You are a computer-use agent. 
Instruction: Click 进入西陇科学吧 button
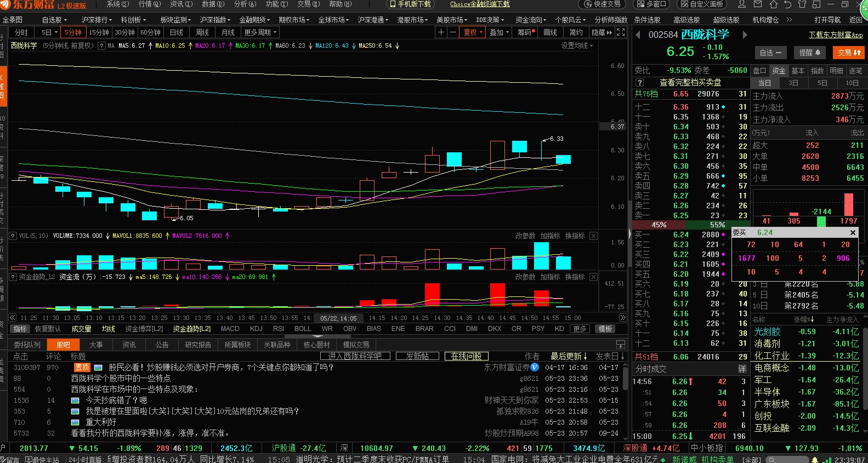coord(354,356)
